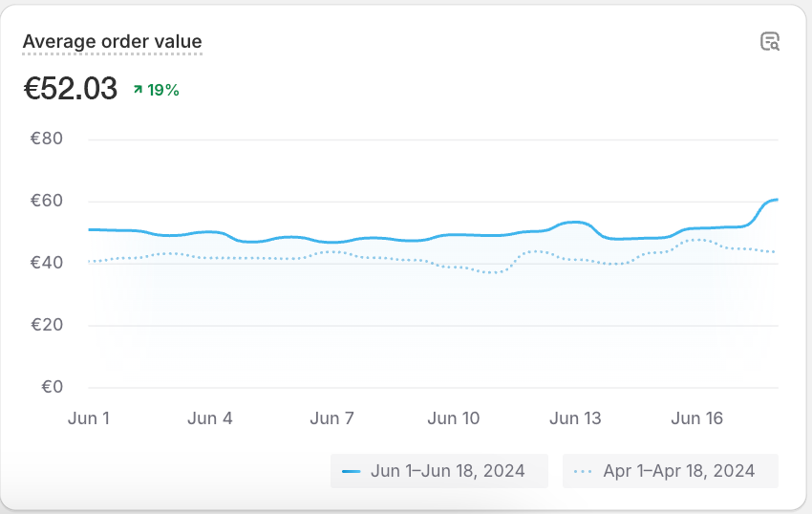
Task: Click the Jun 13 x-axis label
Action: tap(576, 418)
